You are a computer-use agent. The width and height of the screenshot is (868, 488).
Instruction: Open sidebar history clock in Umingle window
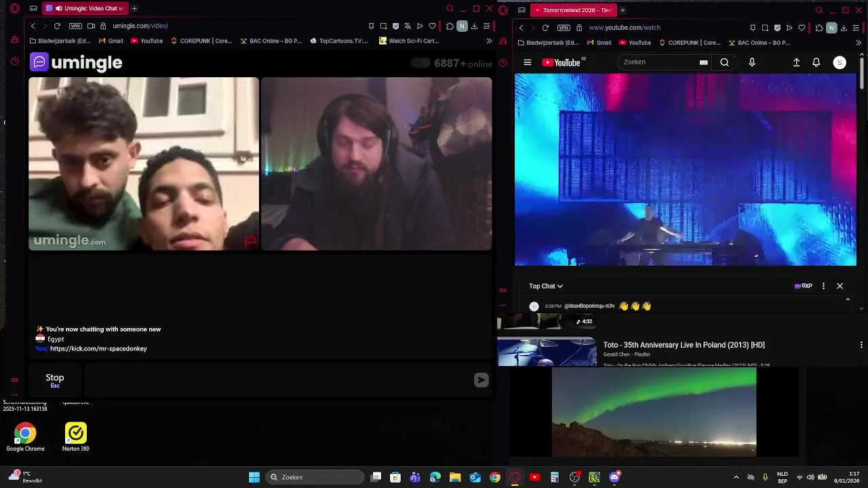(15, 62)
